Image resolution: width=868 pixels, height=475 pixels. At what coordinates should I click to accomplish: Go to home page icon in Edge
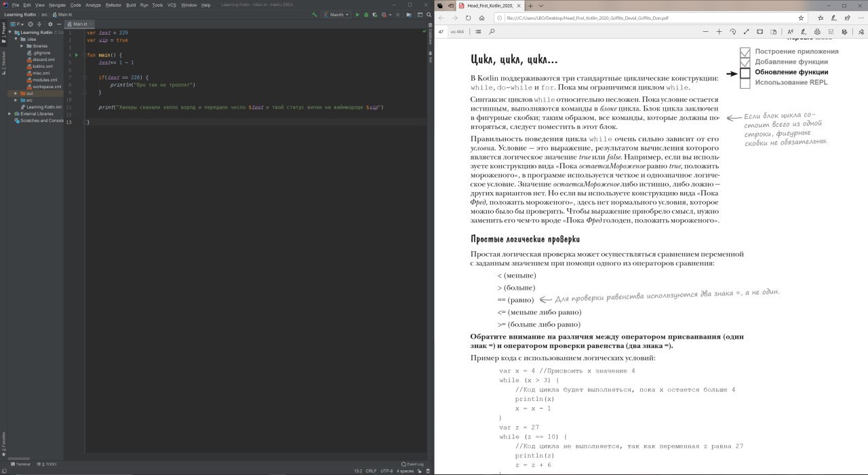tap(481, 18)
